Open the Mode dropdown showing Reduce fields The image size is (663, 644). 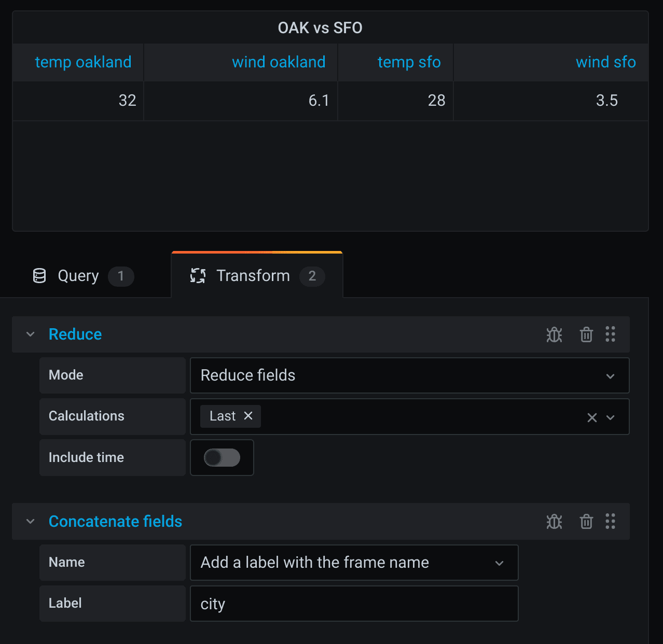409,375
